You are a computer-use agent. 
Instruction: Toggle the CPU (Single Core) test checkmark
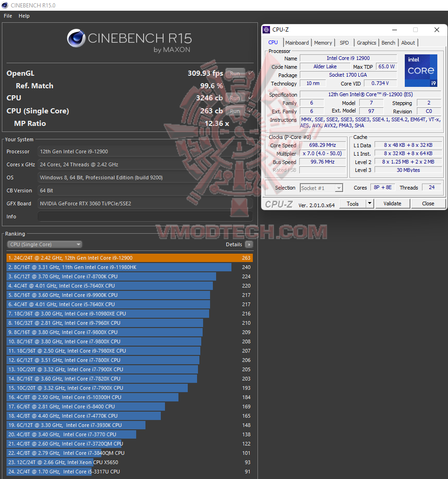250,111
